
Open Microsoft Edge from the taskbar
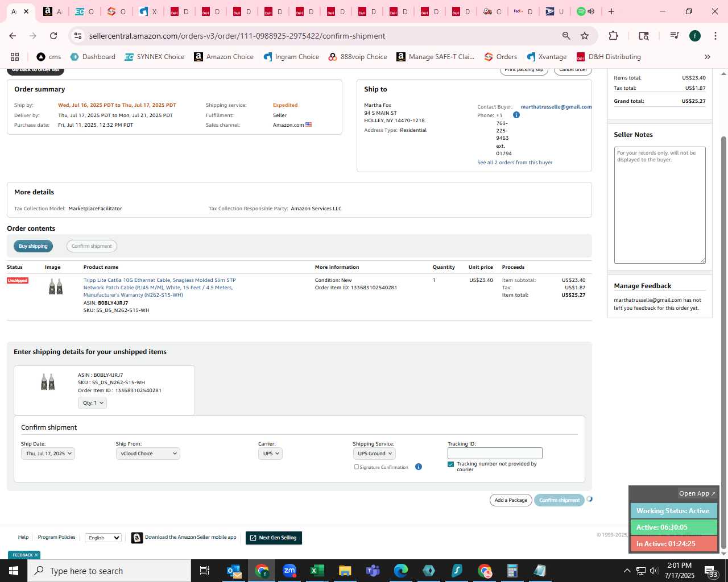point(401,571)
